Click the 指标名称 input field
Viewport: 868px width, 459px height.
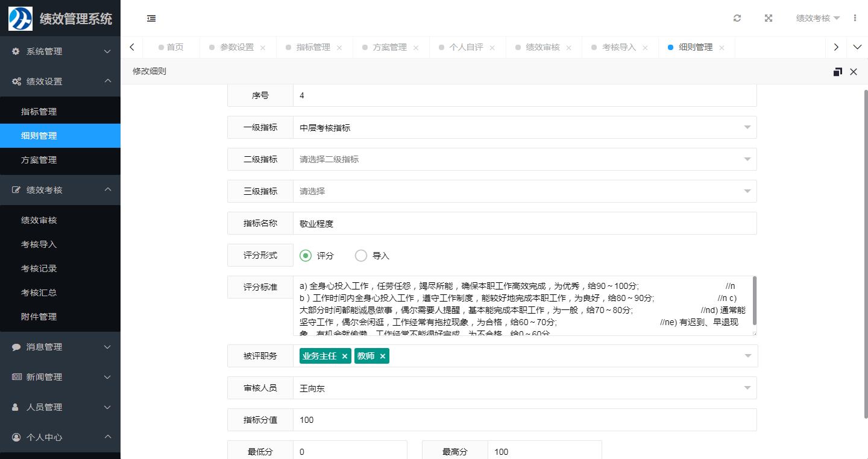tap(524, 224)
